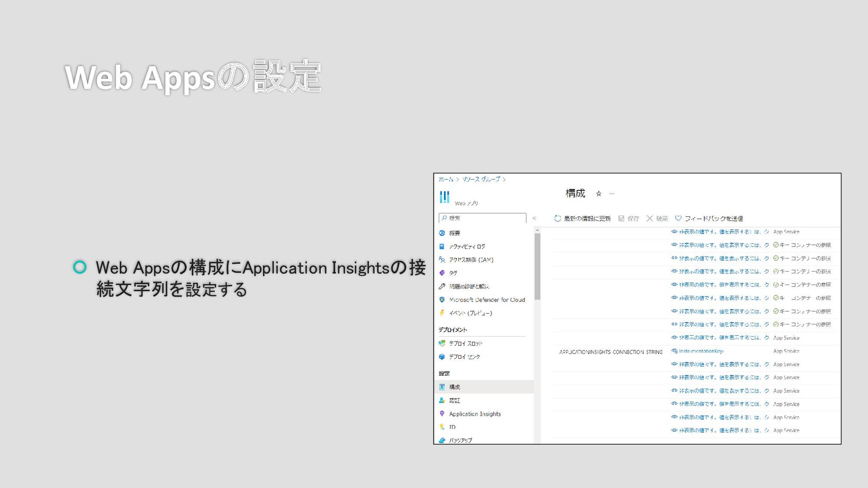The image size is (868, 488).
Task: Select 構成 in the 設定 menu
Action: coord(455,387)
